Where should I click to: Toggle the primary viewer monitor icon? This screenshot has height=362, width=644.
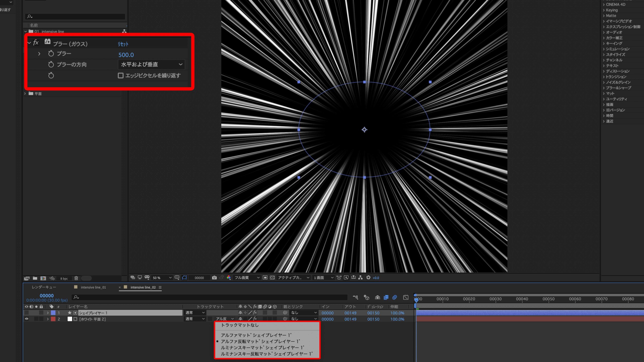[x=140, y=277]
